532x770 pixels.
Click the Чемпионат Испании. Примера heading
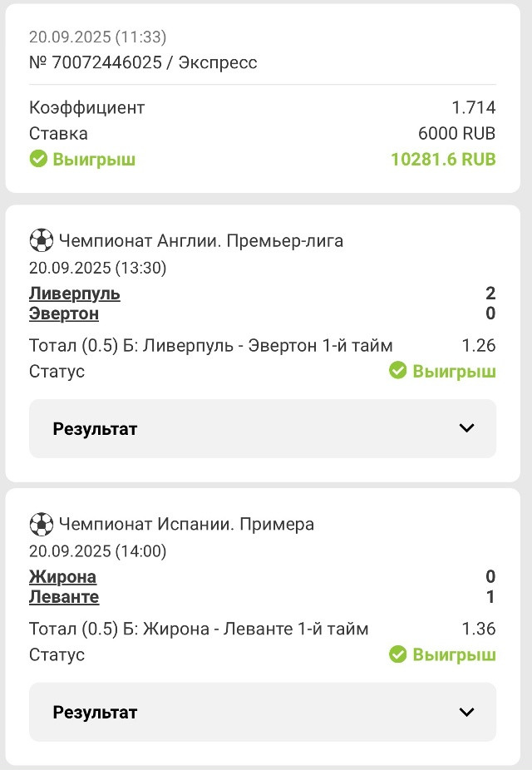pos(186,524)
